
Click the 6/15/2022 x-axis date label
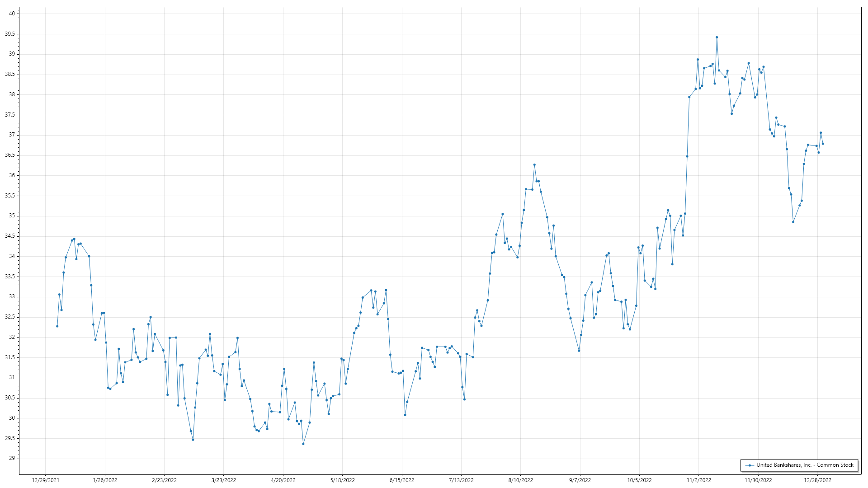(x=402, y=480)
